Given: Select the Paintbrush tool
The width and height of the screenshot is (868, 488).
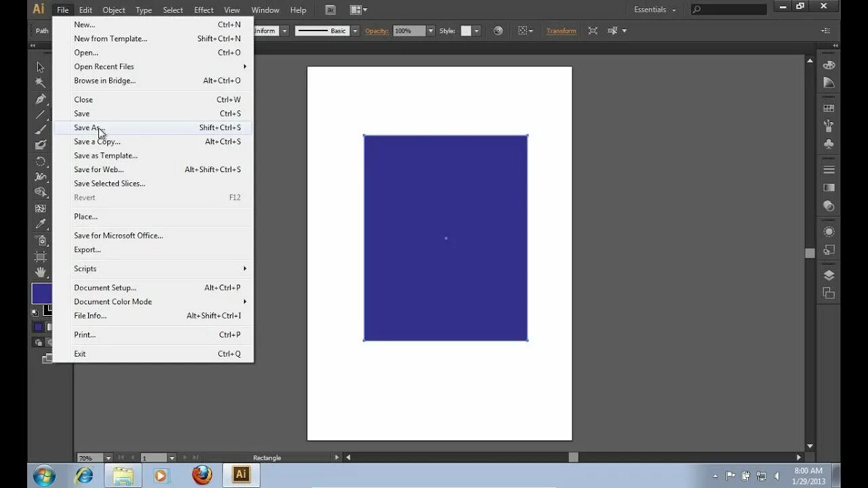Looking at the screenshot, I should 41,129.
